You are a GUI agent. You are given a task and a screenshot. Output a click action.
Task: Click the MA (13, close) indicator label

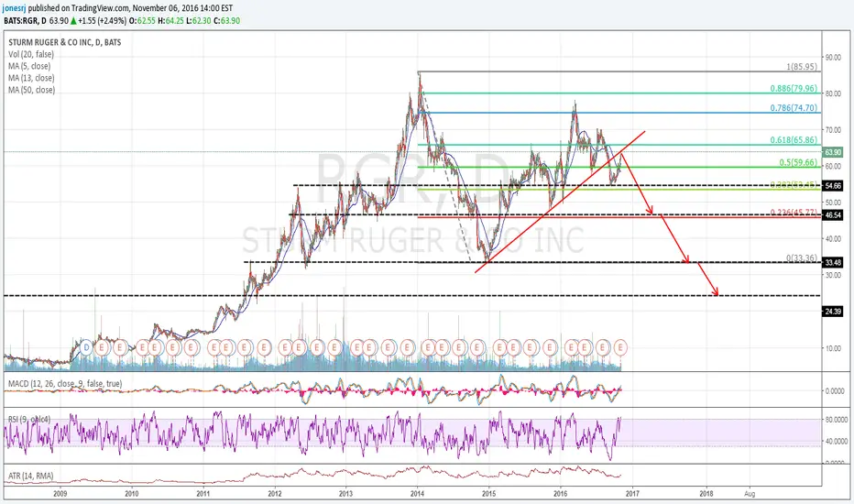pyautogui.click(x=31, y=78)
